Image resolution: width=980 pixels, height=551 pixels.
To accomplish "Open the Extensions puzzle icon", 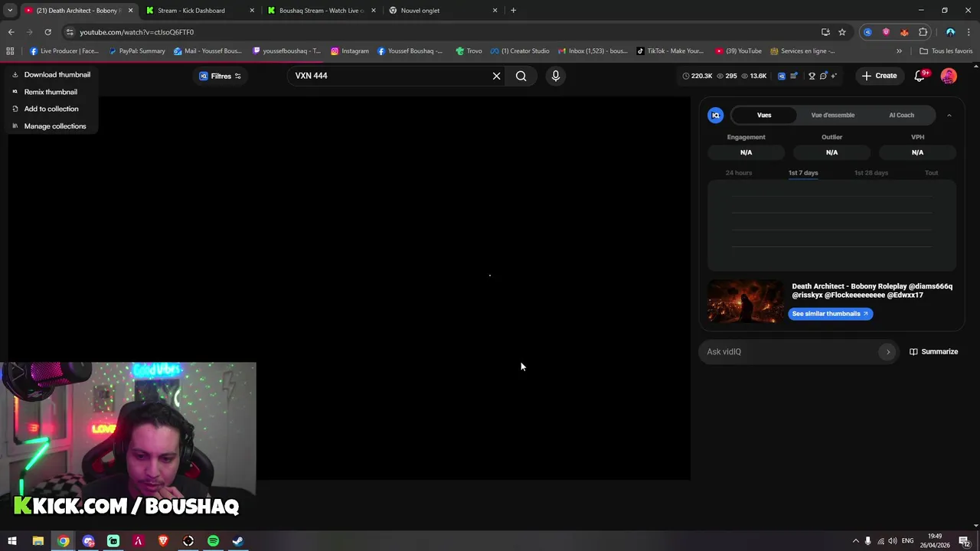I will [x=923, y=32].
